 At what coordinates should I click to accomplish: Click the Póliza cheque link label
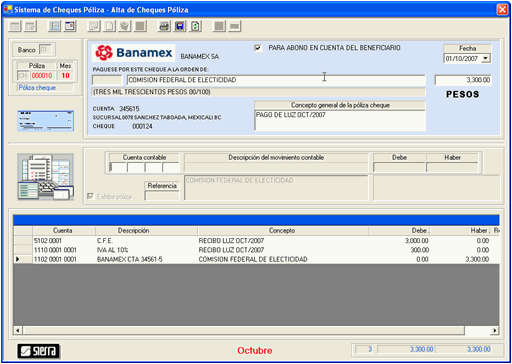(37, 88)
